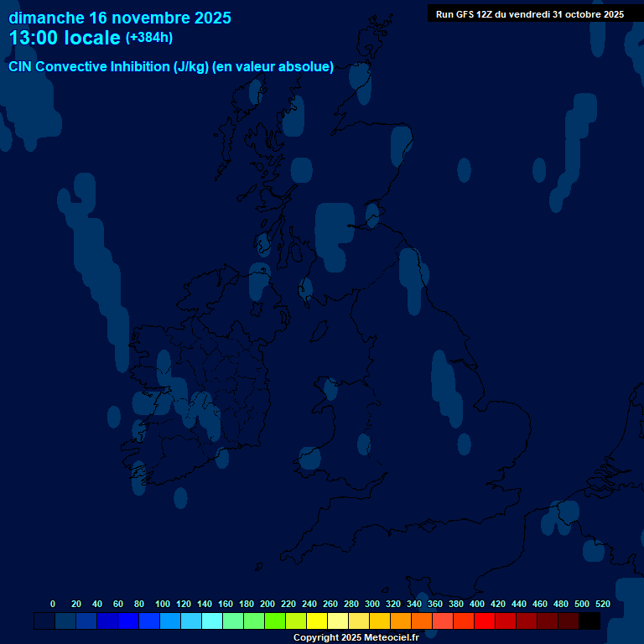This screenshot has width=644, height=644.
Task: Click the orange swatch below 320
Action: 401,621
